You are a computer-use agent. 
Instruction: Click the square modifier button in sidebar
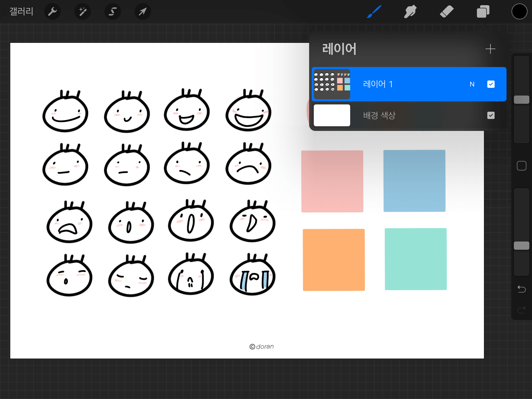click(521, 166)
